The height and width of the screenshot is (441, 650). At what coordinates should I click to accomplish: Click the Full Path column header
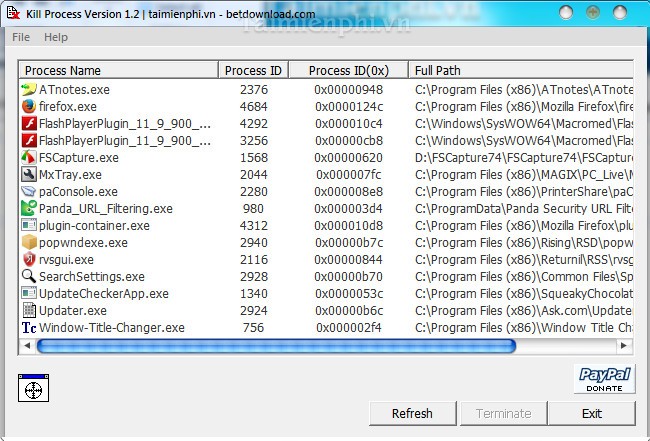(520, 70)
